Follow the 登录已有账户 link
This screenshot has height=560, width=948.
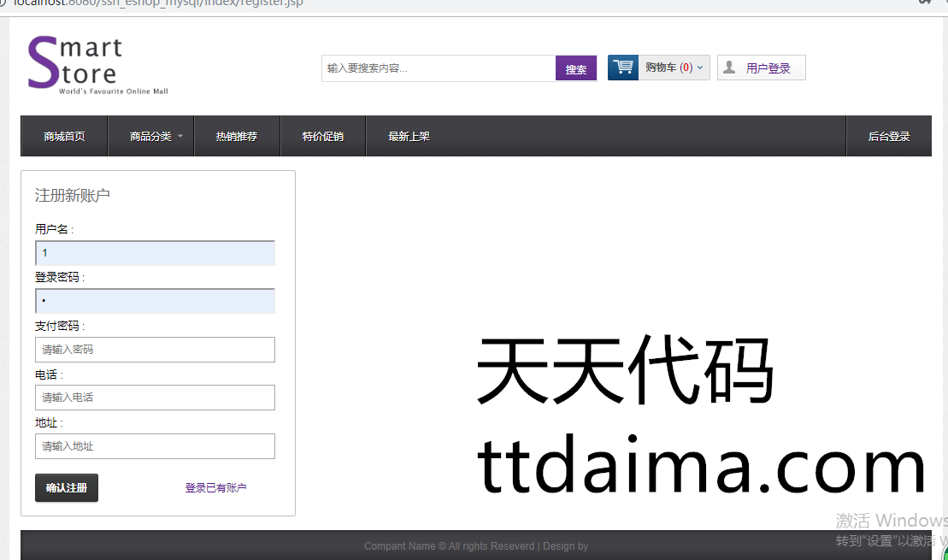point(215,488)
